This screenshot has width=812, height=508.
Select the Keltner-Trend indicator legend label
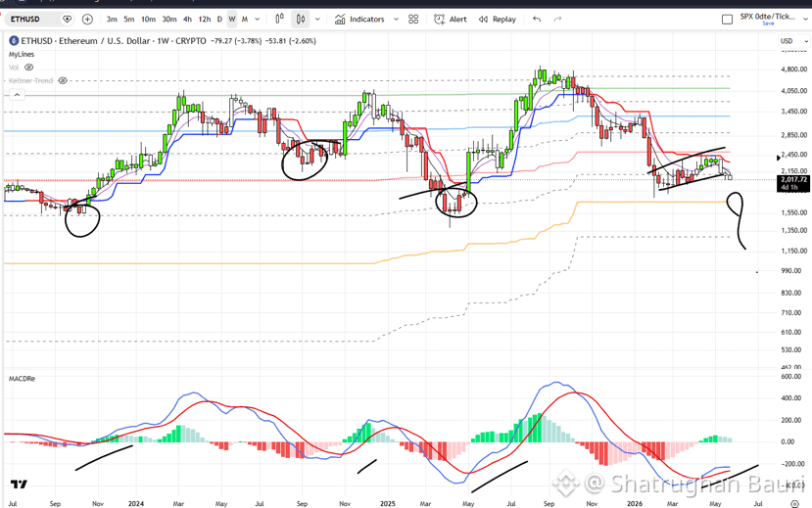[30, 80]
